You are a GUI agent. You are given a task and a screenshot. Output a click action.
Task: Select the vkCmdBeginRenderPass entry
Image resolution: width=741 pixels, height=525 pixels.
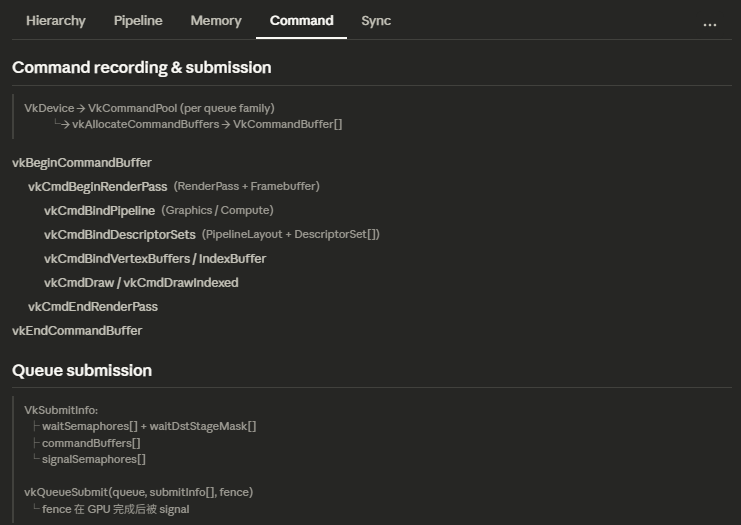click(x=97, y=187)
